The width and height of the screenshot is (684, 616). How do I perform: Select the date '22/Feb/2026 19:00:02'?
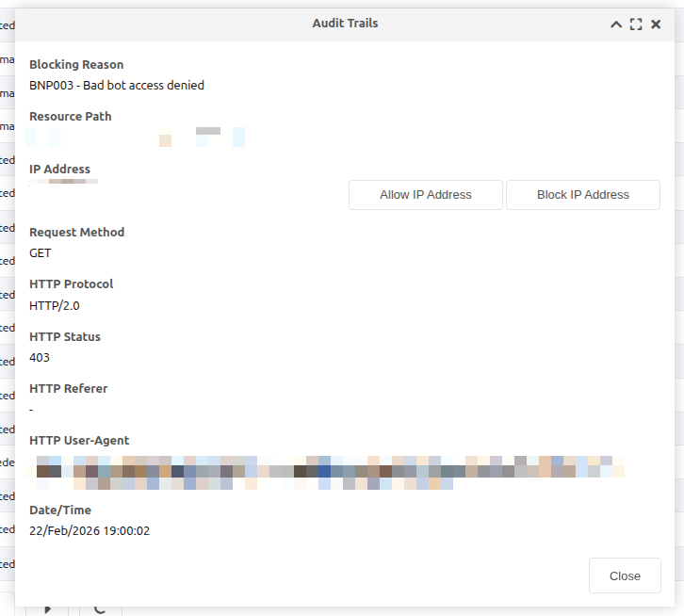click(90, 531)
